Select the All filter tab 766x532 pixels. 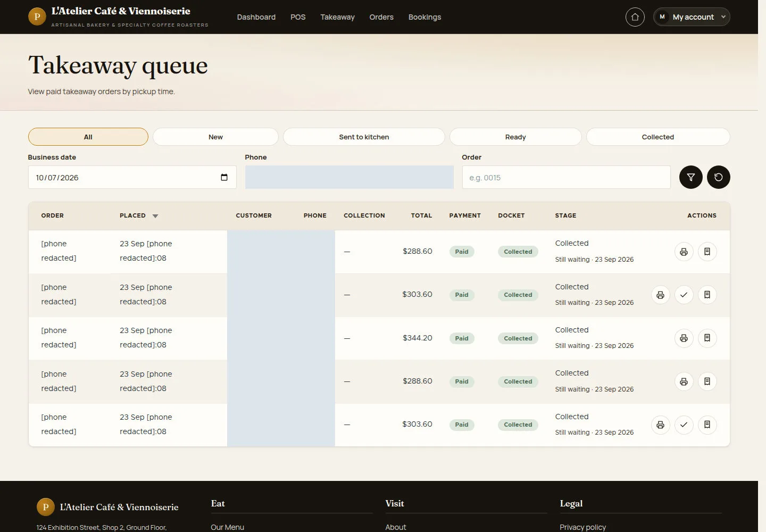click(x=88, y=137)
